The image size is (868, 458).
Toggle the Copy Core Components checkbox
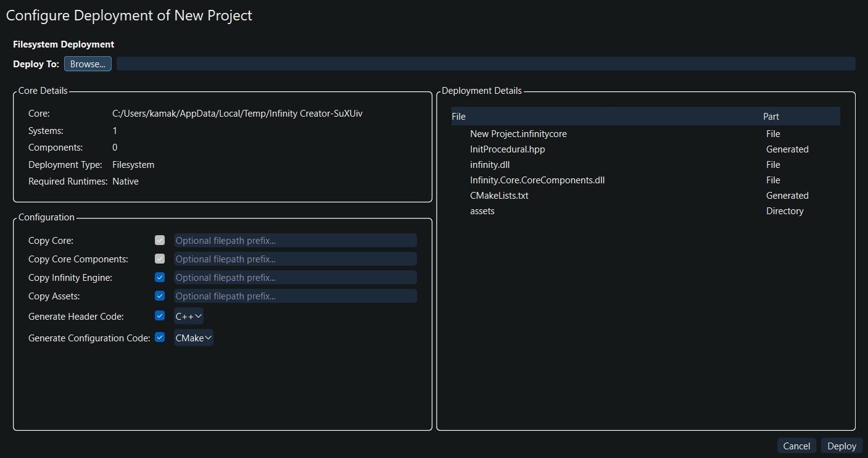tap(160, 259)
